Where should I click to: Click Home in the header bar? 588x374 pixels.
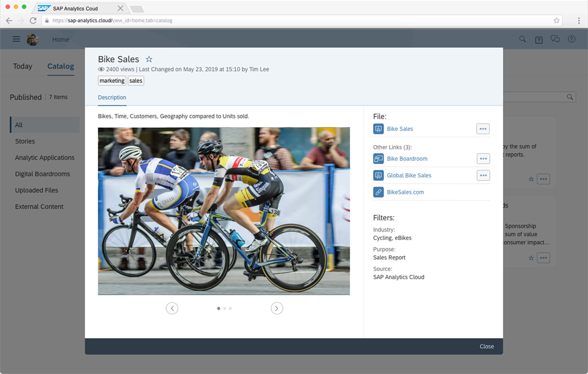pos(61,40)
